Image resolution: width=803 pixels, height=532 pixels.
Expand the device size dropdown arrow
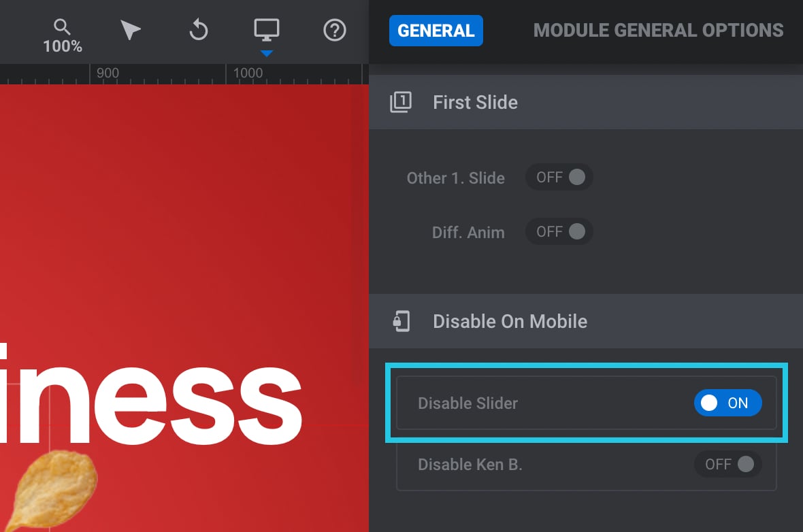[x=267, y=53]
